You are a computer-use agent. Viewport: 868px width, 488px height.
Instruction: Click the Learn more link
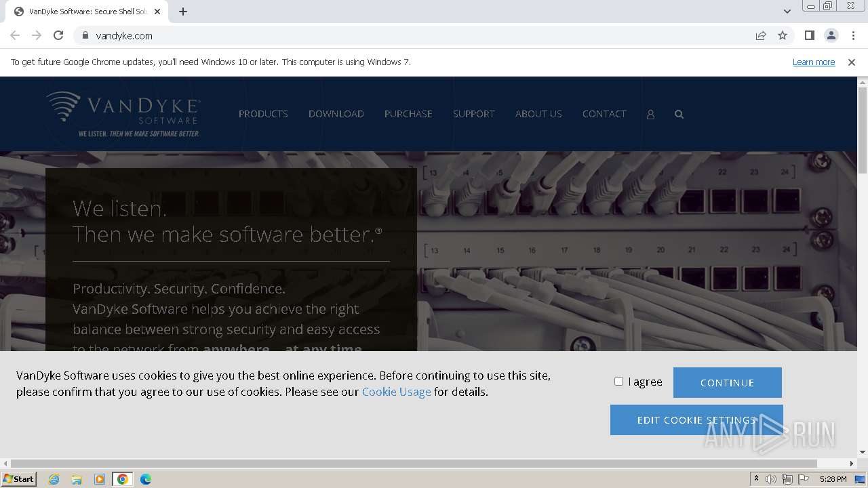[814, 62]
